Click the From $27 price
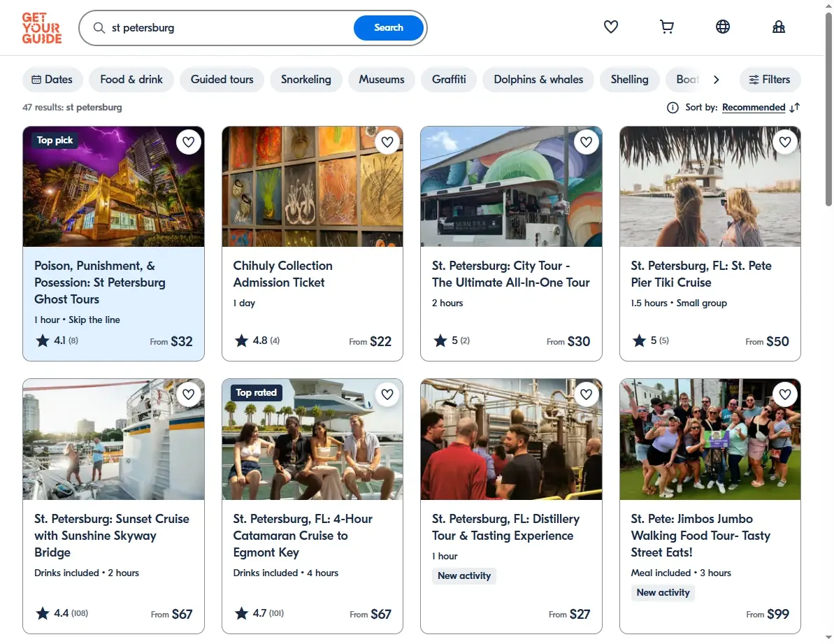This screenshot has width=834, height=644. (569, 614)
